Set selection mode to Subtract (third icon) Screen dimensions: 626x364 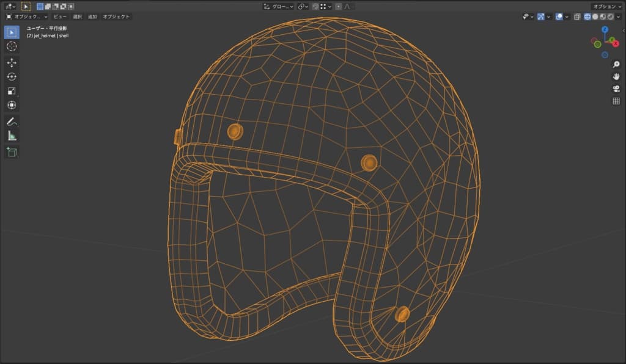(56, 6)
